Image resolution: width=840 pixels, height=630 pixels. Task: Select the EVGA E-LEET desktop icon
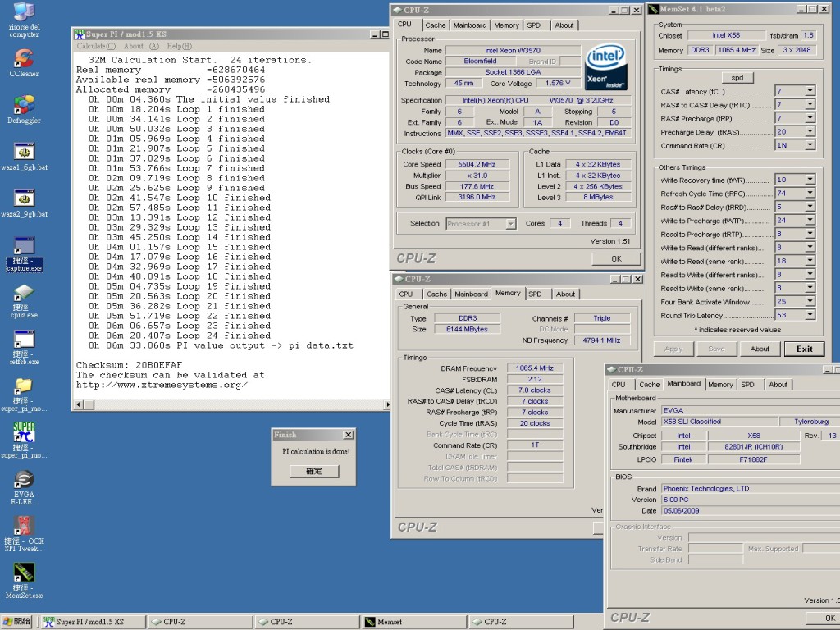coord(24,487)
